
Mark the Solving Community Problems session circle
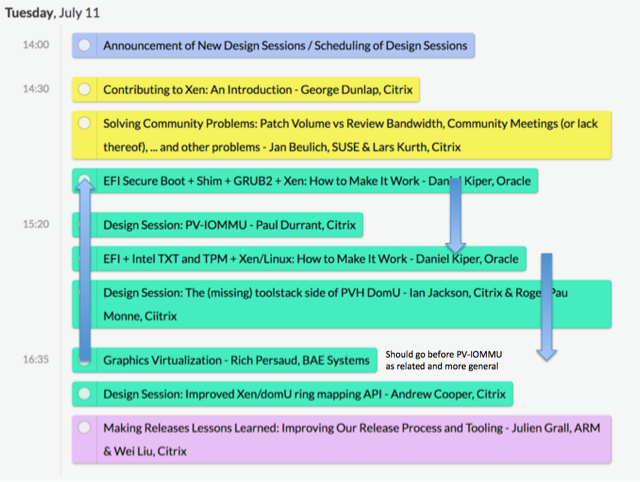point(85,125)
